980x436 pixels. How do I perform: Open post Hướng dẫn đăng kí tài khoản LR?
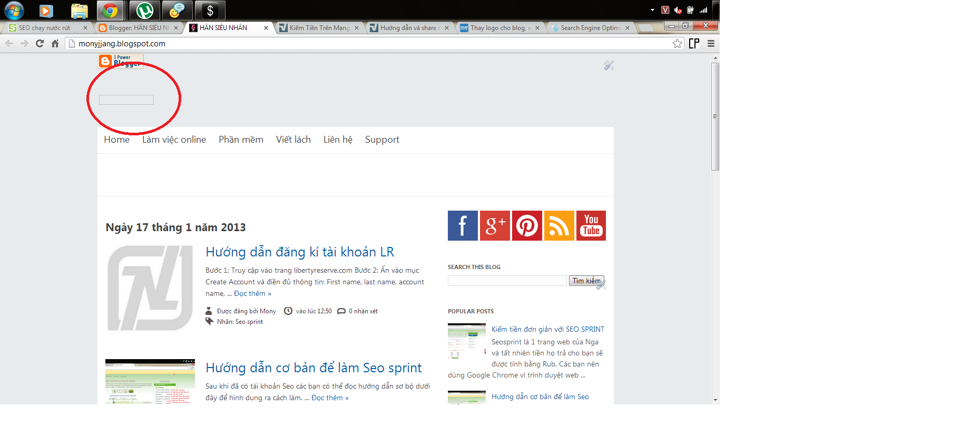[300, 252]
